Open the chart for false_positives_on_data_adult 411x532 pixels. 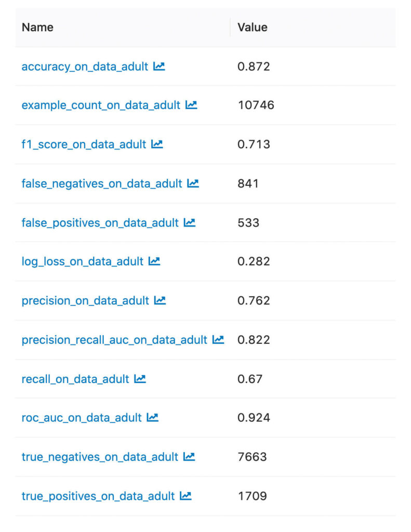pos(189,222)
